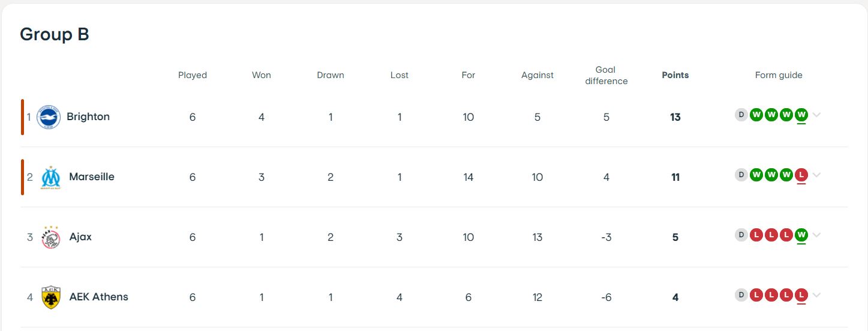Expand Brighton's form guide chevron
This screenshot has height=331, width=868.
[x=816, y=115]
